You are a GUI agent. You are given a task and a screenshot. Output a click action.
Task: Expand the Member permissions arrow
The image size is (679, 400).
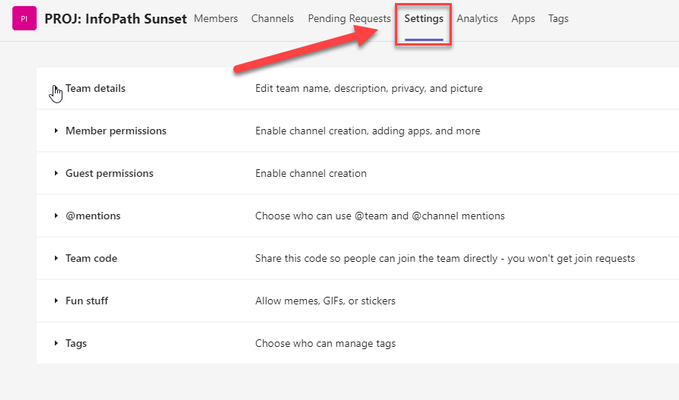pyautogui.click(x=56, y=131)
